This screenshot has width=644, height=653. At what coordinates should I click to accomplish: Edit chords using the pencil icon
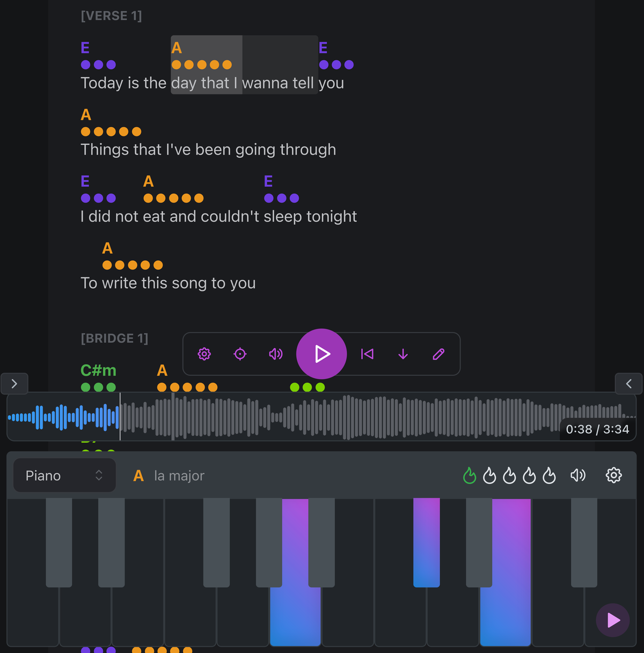point(438,354)
